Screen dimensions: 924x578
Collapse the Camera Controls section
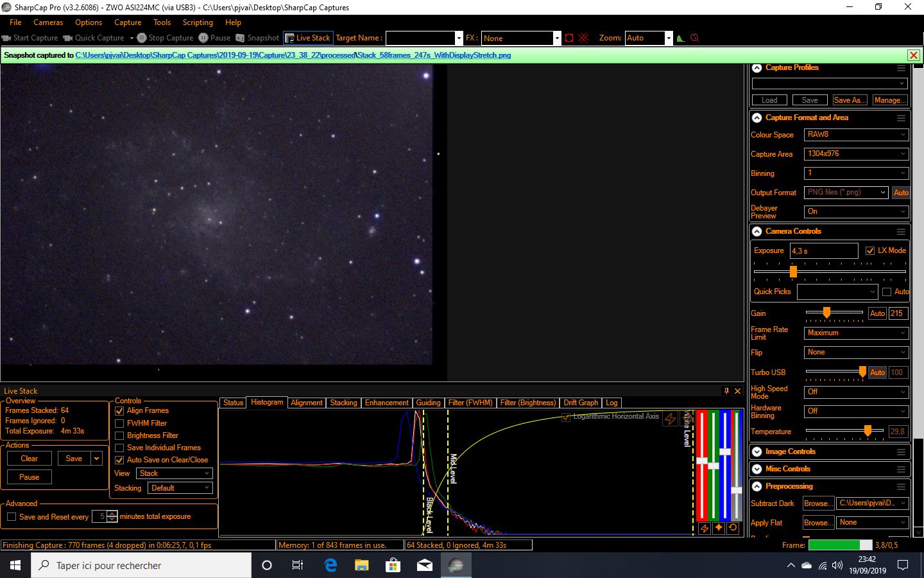(757, 232)
